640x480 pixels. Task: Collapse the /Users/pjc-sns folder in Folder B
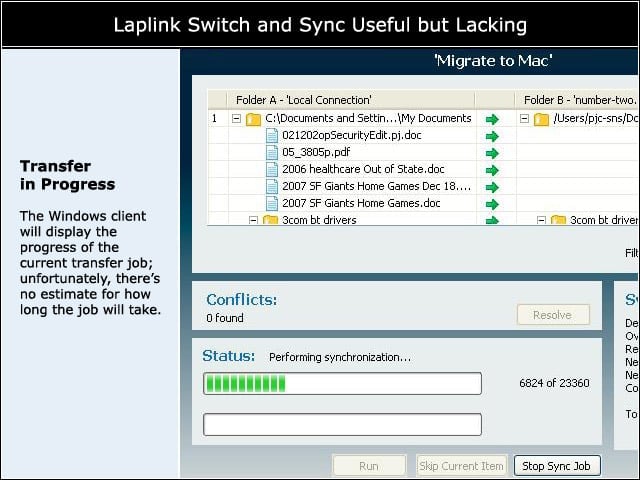[x=524, y=118]
